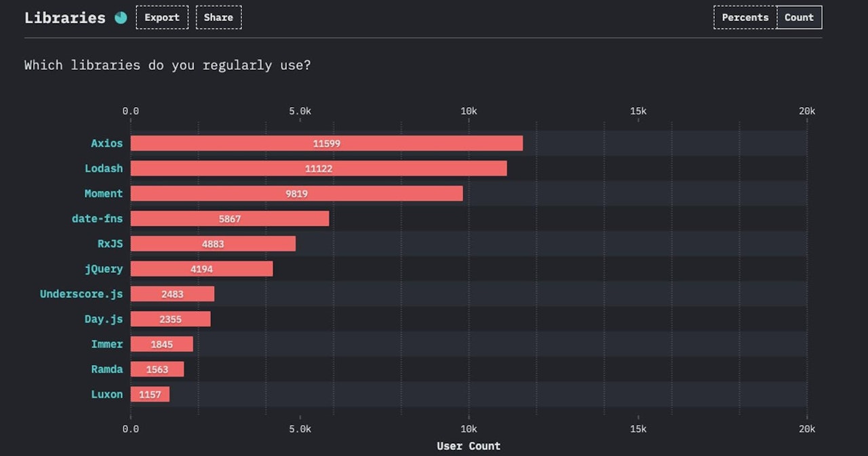
Task: Open the Day.js library label
Action: pyautogui.click(x=104, y=319)
